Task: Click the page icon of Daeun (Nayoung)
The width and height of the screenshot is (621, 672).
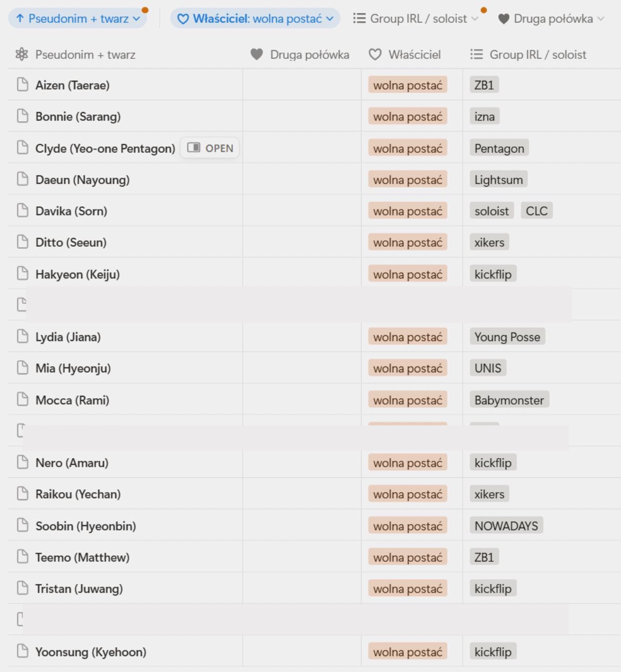Action: pyautogui.click(x=22, y=179)
